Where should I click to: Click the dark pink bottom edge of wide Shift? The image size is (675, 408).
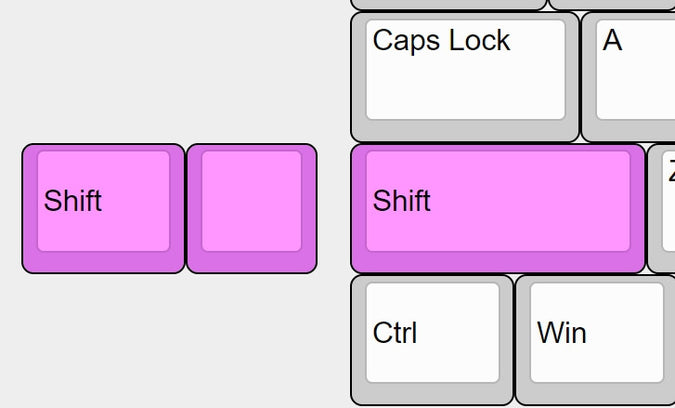pos(498,262)
